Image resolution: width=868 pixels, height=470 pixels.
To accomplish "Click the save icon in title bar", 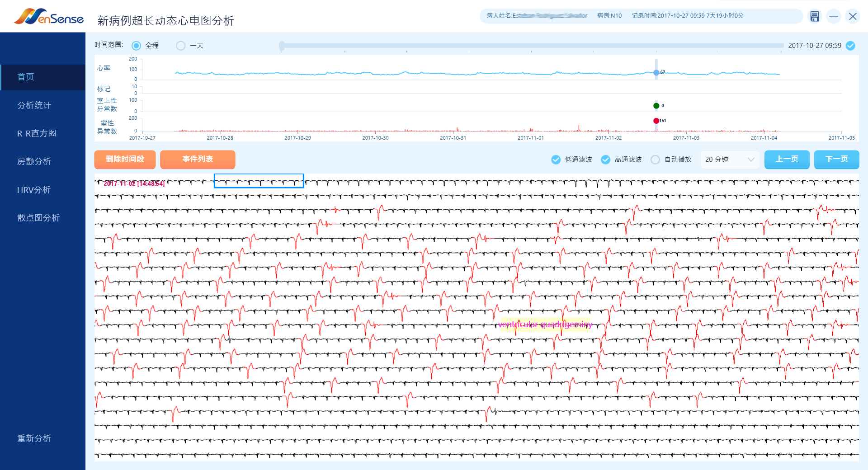I will click(814, 16).
